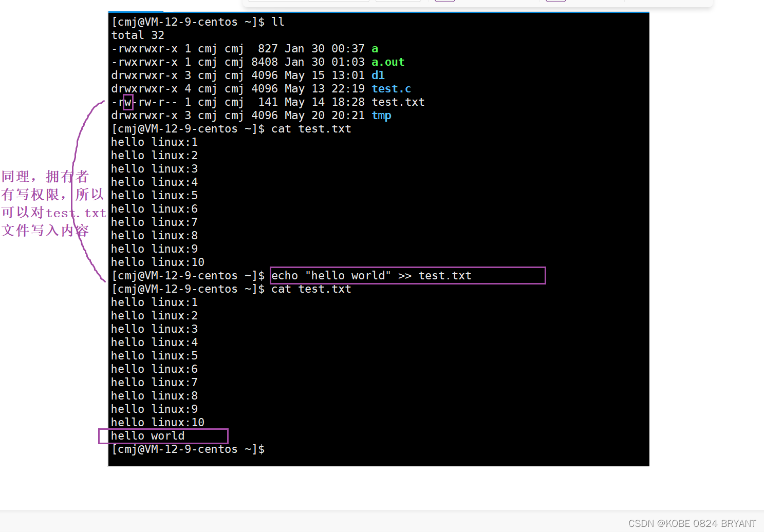Click the timestamp 'Jan 30 01:03'
Screen dimensions: 764x532
click(325, 62)
